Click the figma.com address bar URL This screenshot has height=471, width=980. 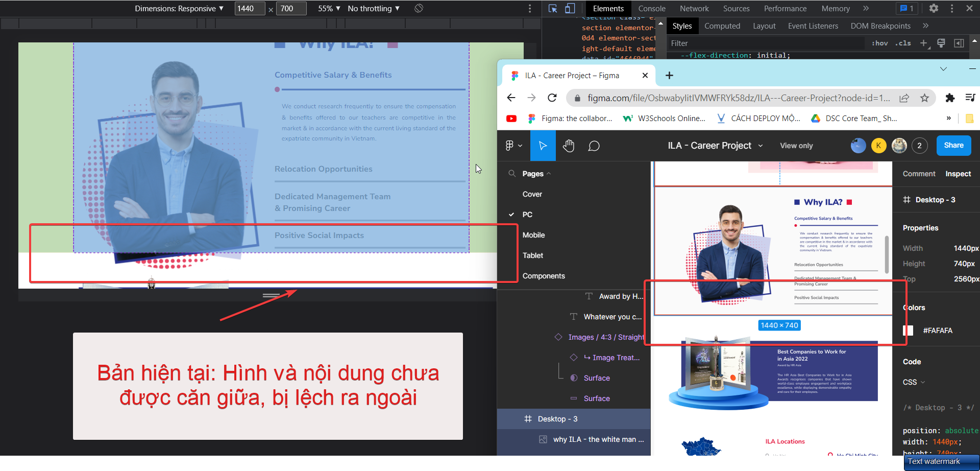tap(739, 98)
